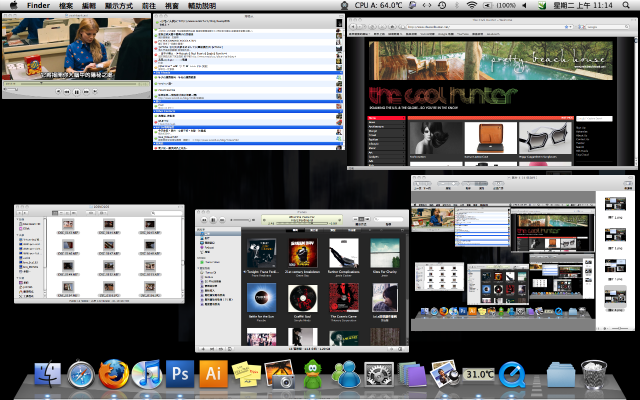Open Stickies notes in the Dock
The width and height of the screenshot is (640, 400).
[246, 375]
